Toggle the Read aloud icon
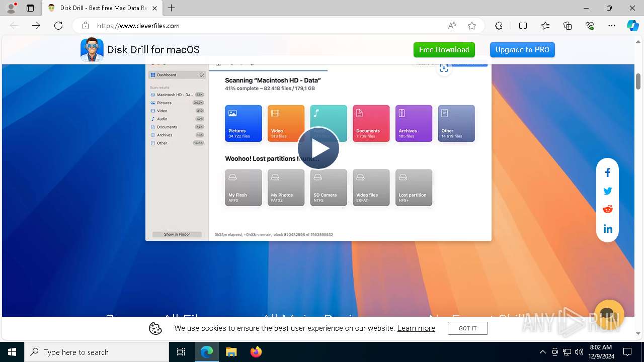 click(x=452, y=26)
